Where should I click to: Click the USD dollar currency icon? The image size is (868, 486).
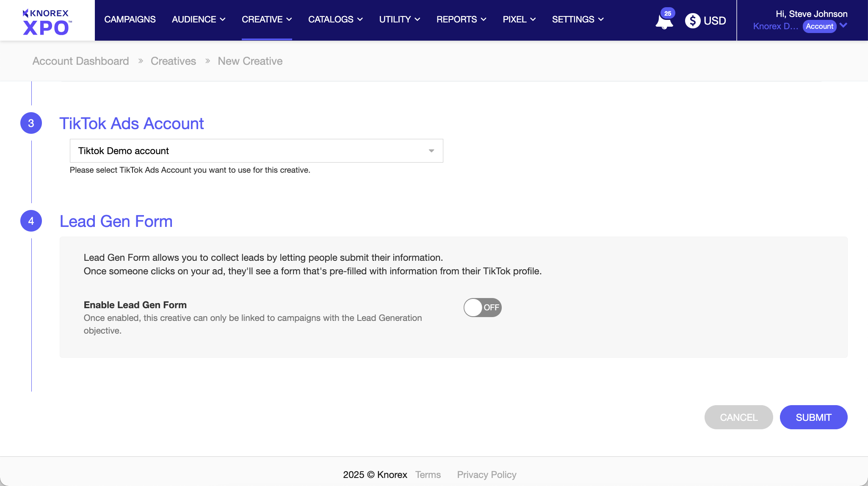coord(693,21)
